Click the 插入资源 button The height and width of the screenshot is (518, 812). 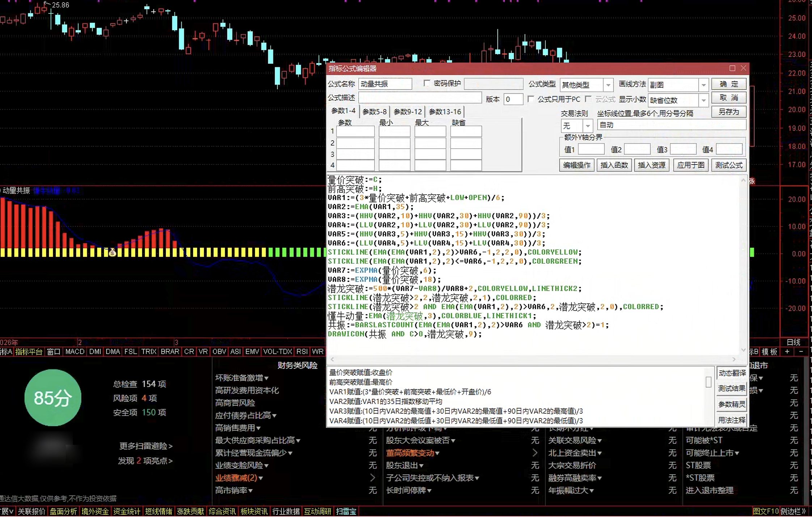tap(652, 165)
